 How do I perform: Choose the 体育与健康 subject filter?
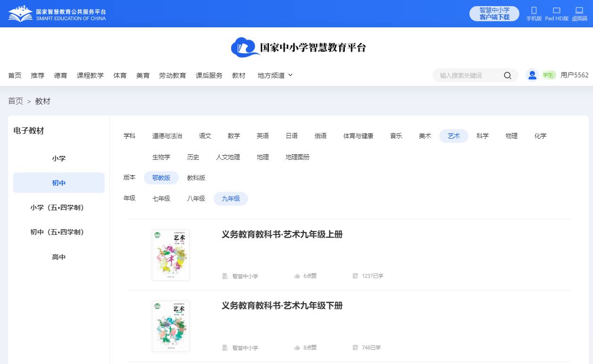click(x=359, y=136)
